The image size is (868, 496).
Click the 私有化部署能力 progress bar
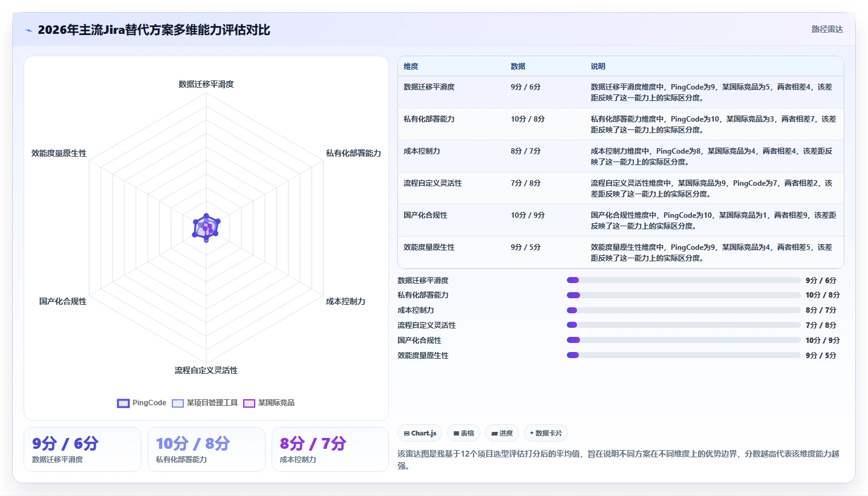click(684, 295)
